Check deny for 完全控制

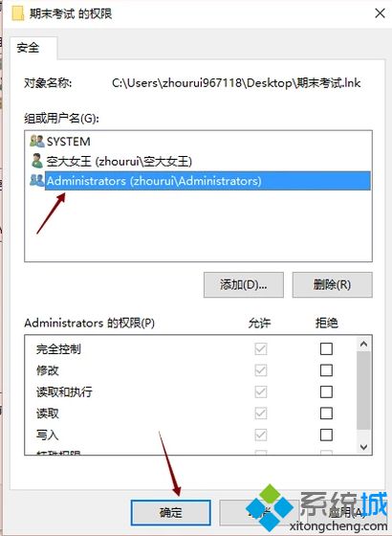pos(326,348)
